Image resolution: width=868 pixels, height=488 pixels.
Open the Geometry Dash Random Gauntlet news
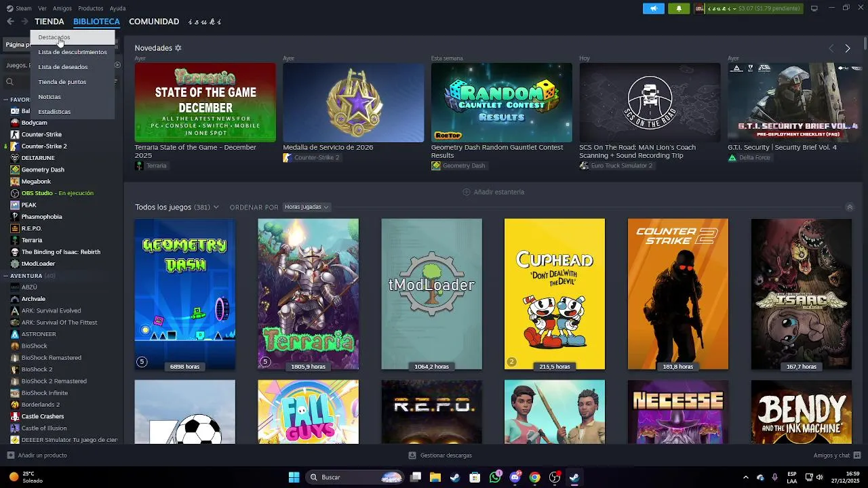point(502,102)
